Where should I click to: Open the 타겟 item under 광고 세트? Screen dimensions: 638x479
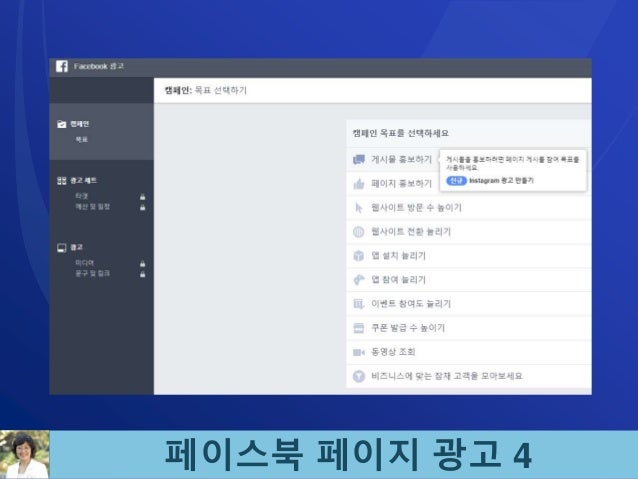[81, 196]
